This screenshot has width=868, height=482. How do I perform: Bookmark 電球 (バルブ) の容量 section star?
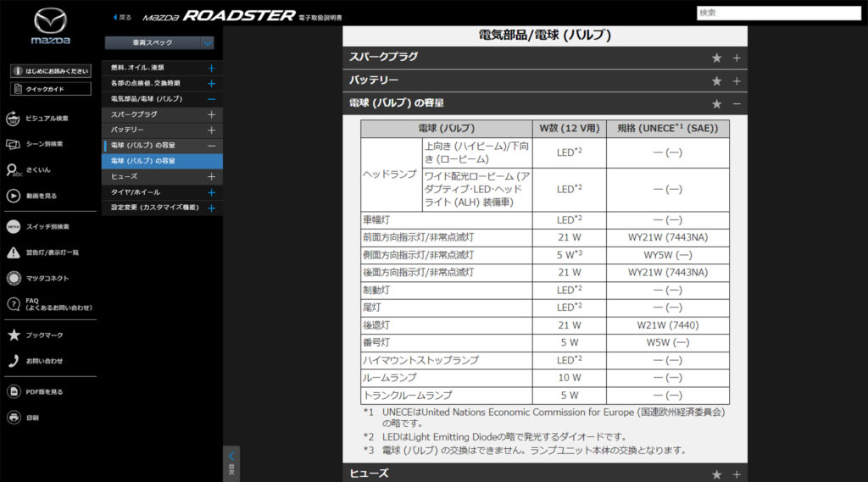[x=717, y=104]
